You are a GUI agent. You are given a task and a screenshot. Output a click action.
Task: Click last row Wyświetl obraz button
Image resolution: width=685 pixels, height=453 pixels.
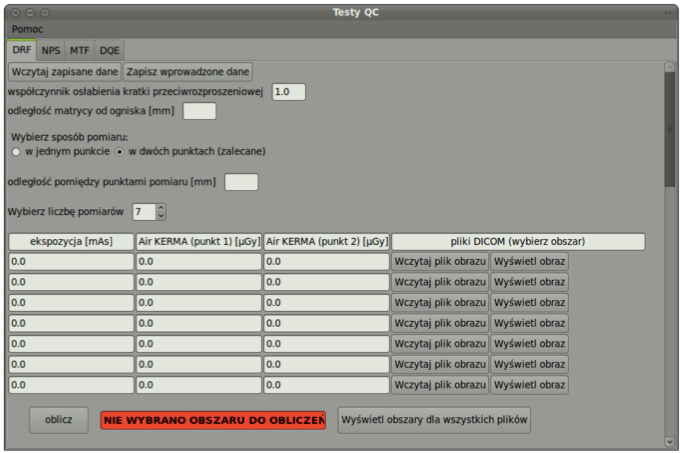(x=529, y=385)
